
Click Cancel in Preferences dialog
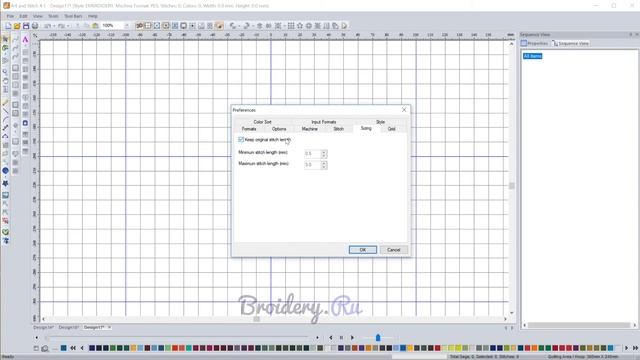393,250
